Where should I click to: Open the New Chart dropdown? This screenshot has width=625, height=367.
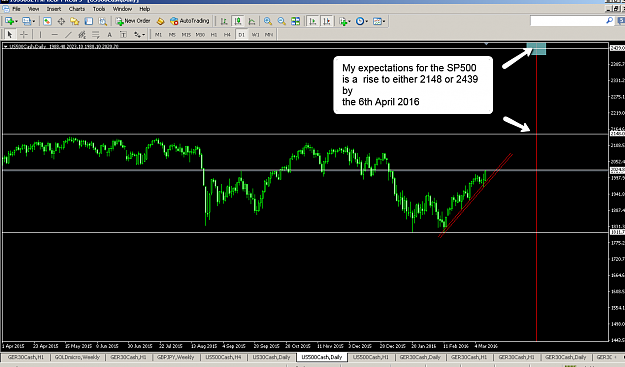click(x=11, y=21)
